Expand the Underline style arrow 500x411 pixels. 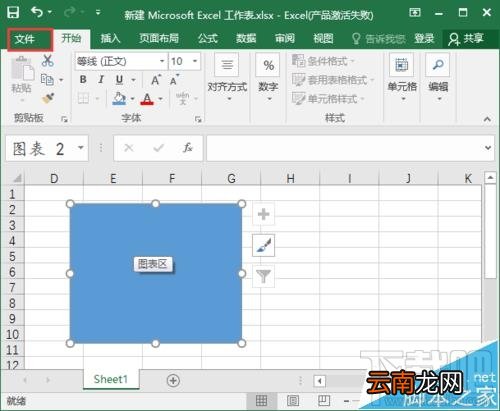coord(133,80)
